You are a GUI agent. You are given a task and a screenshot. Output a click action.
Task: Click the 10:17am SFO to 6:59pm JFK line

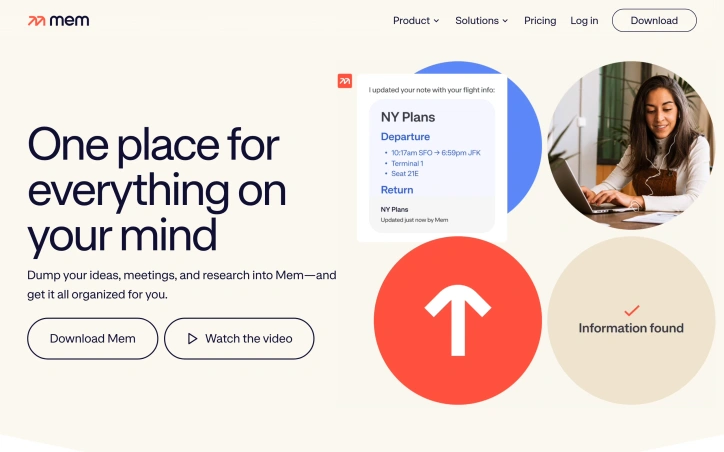[x=436, y=153]
